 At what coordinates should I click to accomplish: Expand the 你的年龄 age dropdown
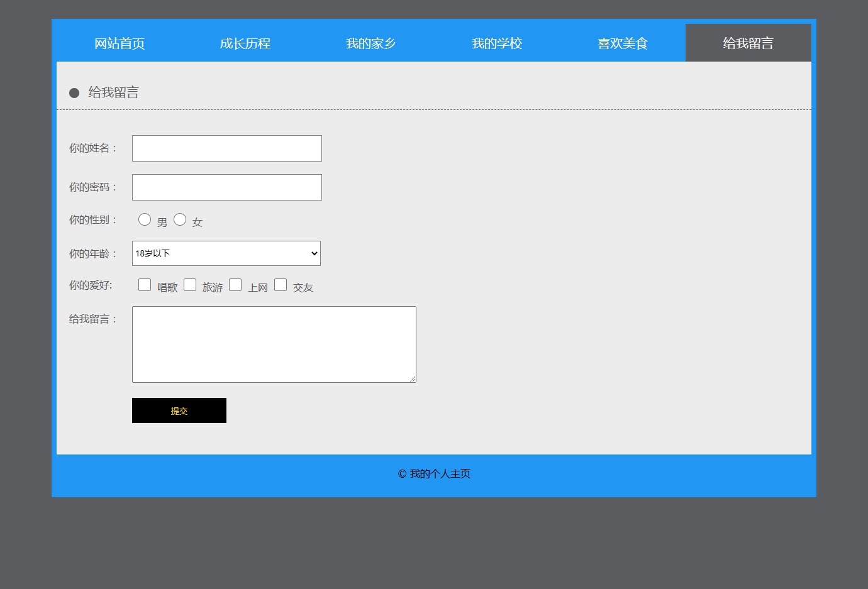tap(226, 253)
